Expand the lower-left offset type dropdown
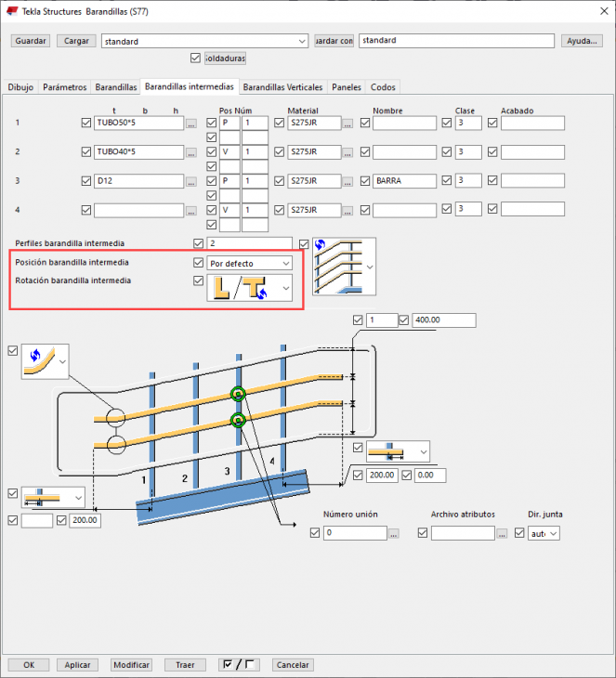 pyautogui.click(x=78, y=498)
